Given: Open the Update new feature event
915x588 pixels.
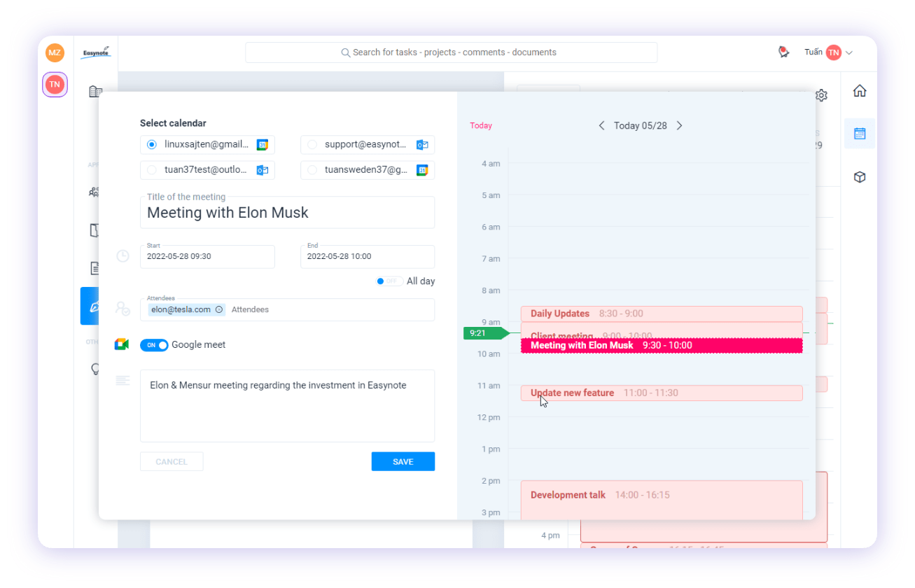Looking at the screenshot, I should coord(662,393).
